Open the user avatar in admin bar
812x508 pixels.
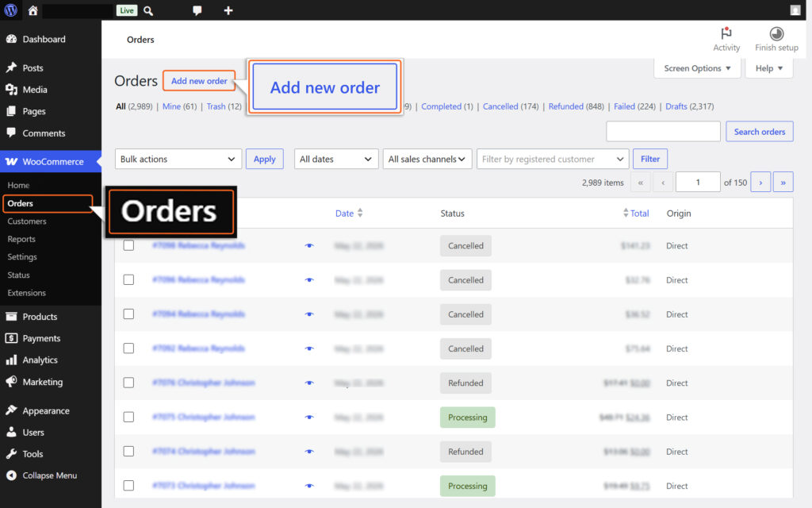[795, 10]
